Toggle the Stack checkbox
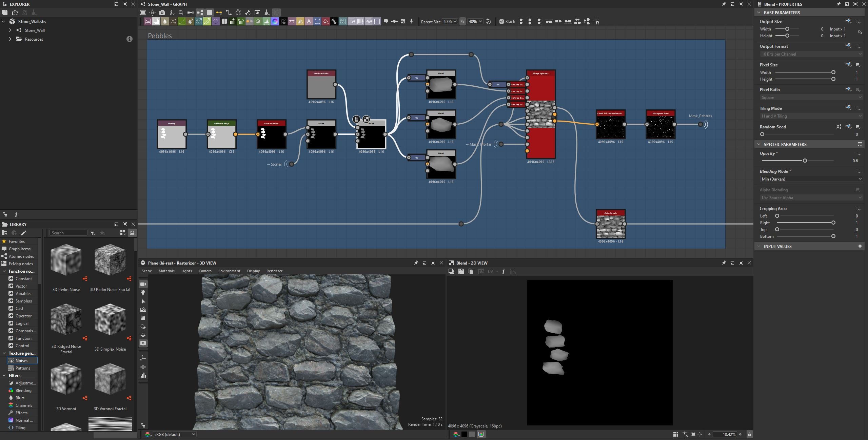Screen dimensions: 868x440 click(x=501, y=21)
